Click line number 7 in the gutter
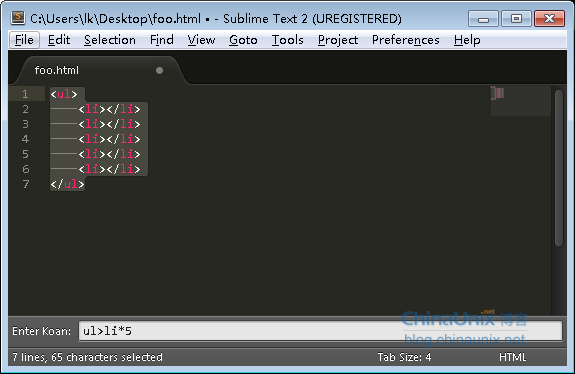Screen dimensions: 575x374 [x=25, y=184]
